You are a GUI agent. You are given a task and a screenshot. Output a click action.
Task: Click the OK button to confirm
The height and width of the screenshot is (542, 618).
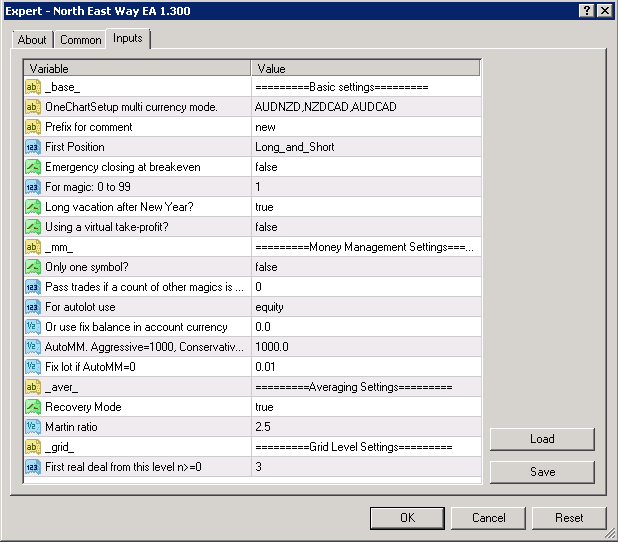(x=407, y=518)
